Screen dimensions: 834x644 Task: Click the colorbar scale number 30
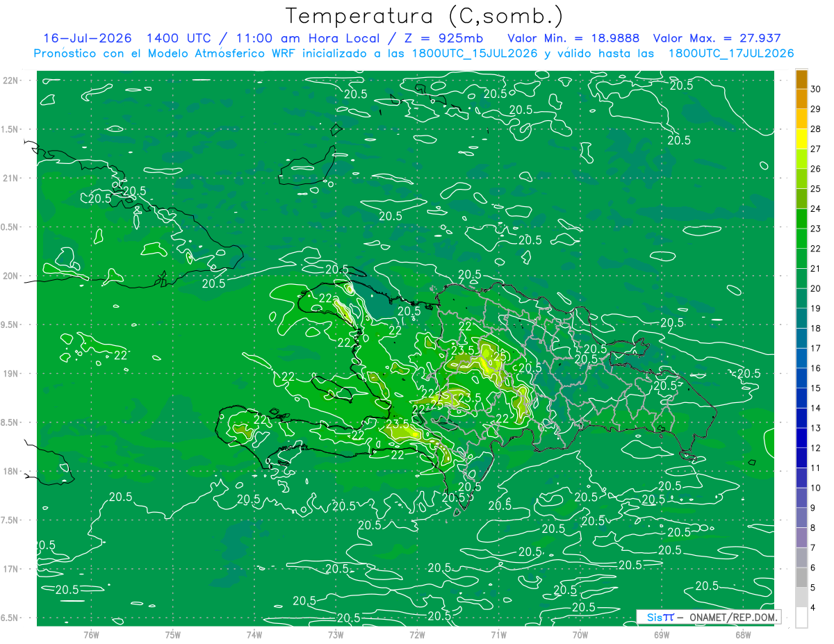click(x=815, y=89)
